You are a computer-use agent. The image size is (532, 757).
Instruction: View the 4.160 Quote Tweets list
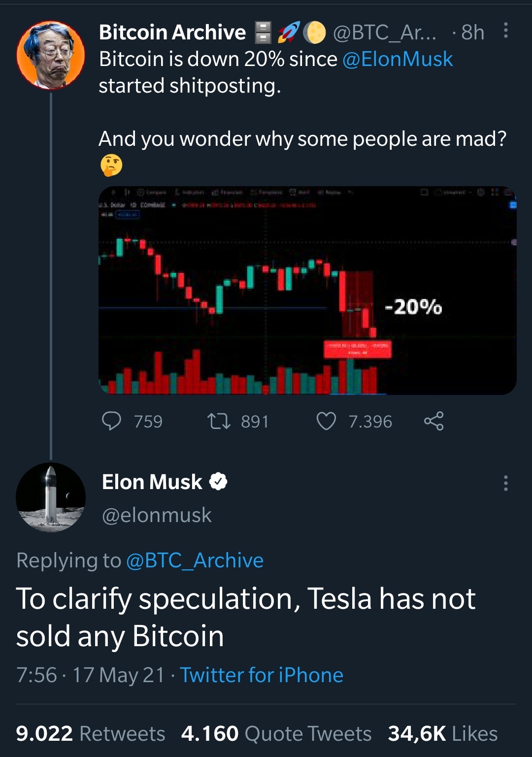(276, 733)
